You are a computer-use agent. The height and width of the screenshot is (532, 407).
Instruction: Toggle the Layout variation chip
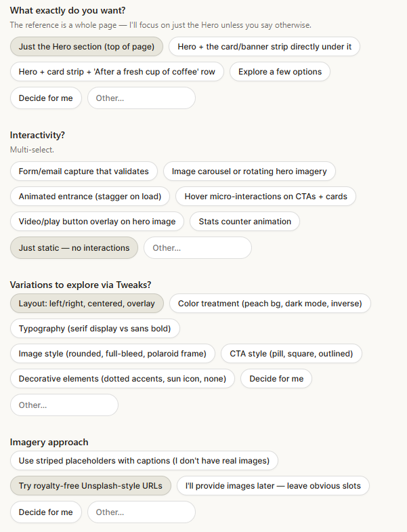pos(87,304)
